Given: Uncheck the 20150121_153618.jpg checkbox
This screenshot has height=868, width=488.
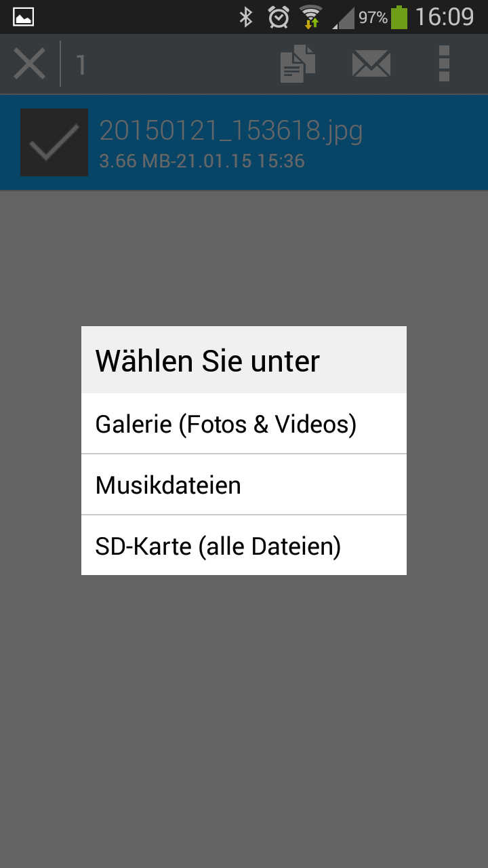Looking at the screenshot, I should point(54,142).
